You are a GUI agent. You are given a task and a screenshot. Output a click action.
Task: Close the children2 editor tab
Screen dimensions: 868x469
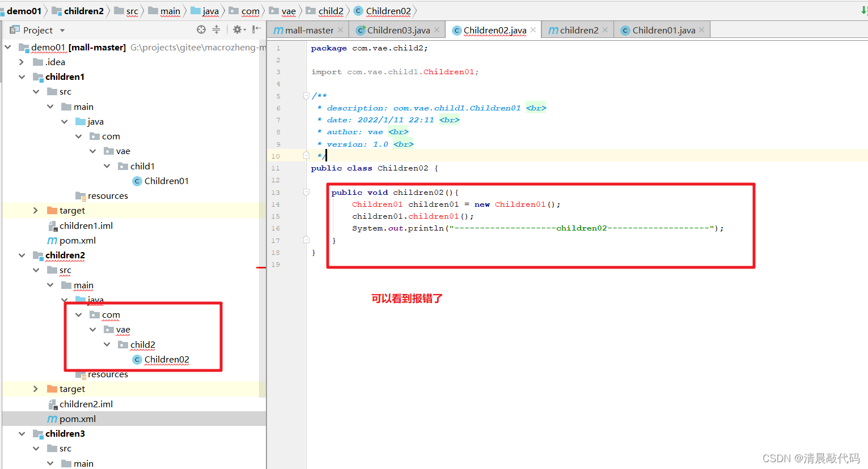coord(605,30)
